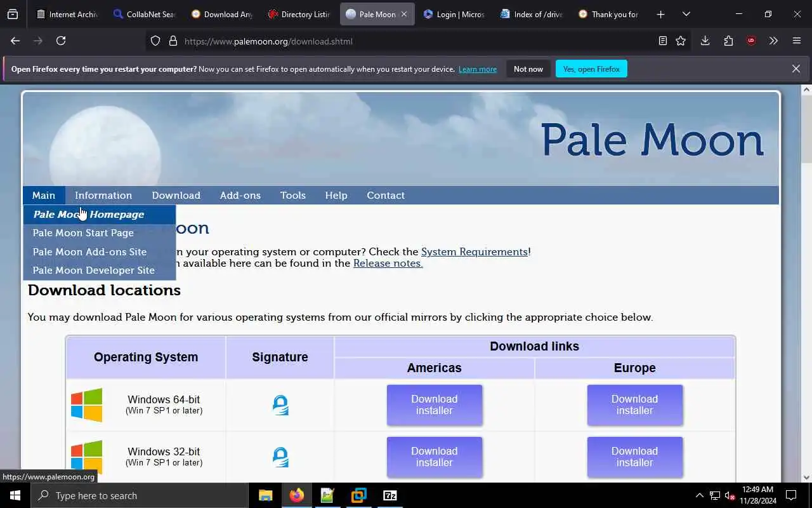Switch to the Directory Listing tab
Viewport: 812px width, 508px height.
click(x=299, y=14)
